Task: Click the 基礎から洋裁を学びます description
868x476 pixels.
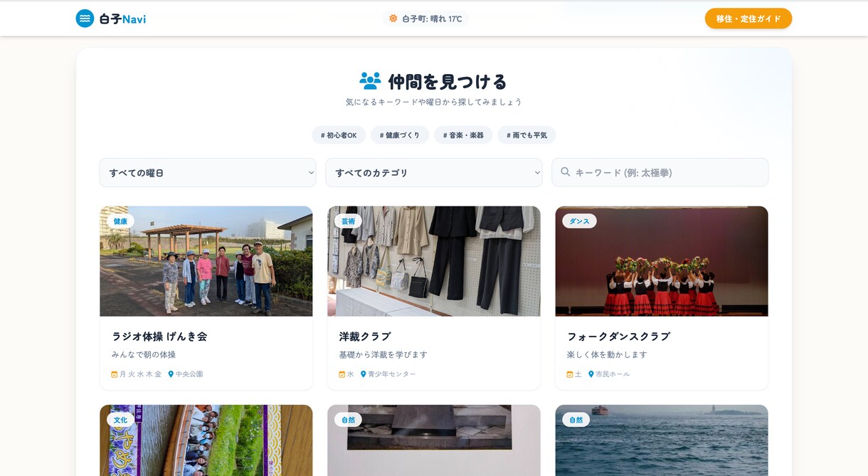Action: tap(383, 354)
